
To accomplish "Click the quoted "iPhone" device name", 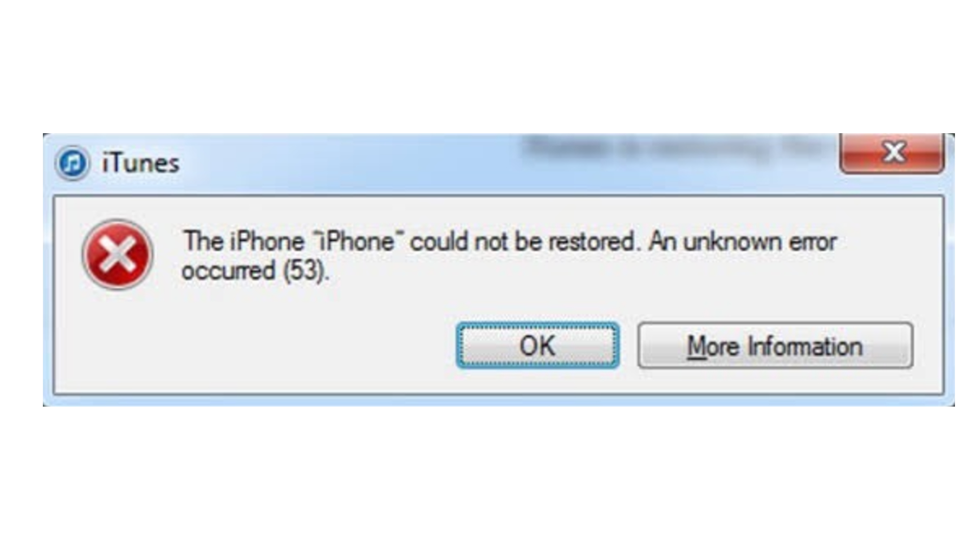I will tap(355, 241).
